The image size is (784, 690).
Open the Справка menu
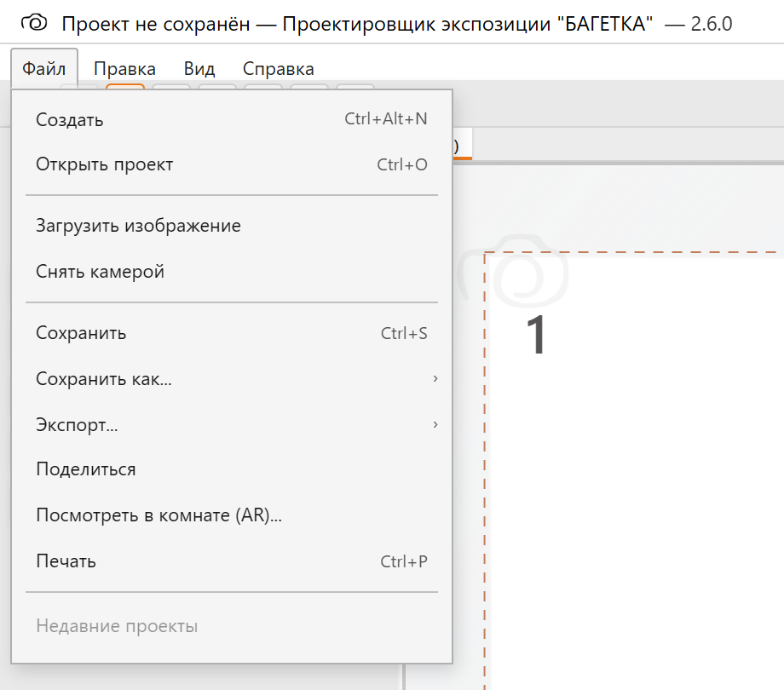pos(279,68)
